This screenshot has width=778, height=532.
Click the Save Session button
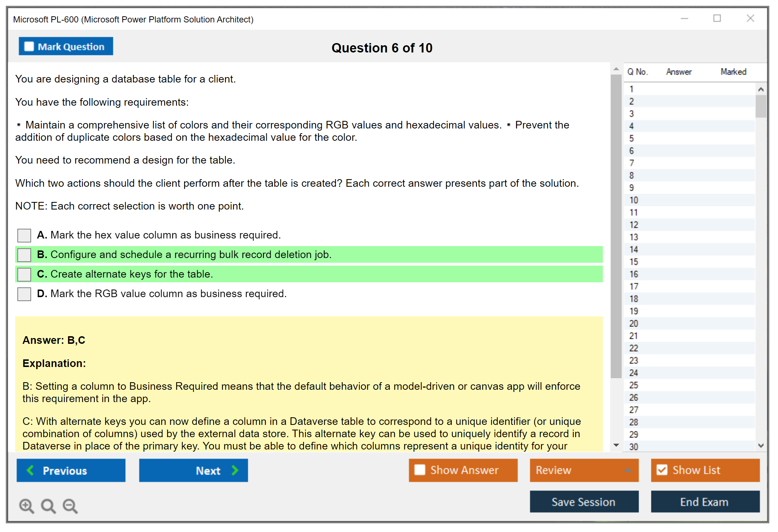(x=584, y=502)
